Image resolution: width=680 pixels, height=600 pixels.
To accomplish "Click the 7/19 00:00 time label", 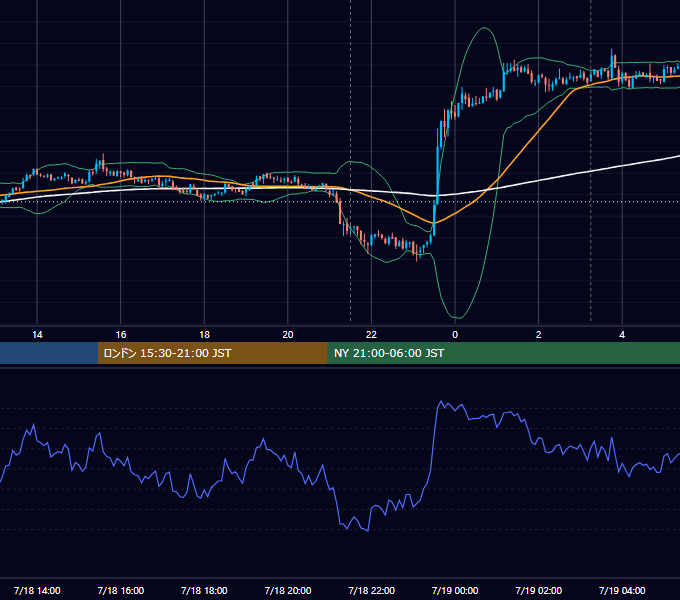I will click(x=455, y=590).
